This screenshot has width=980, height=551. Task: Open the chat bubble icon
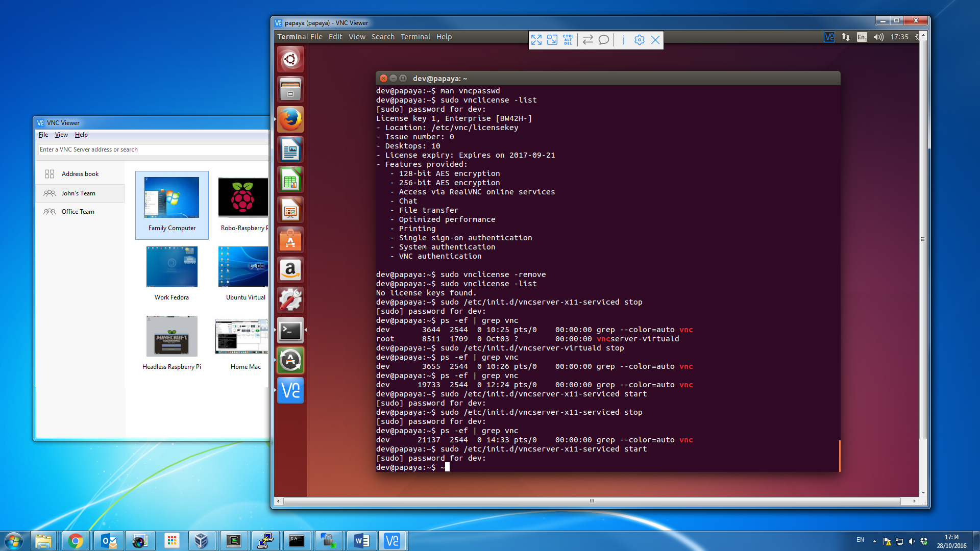tap(604, 40)
